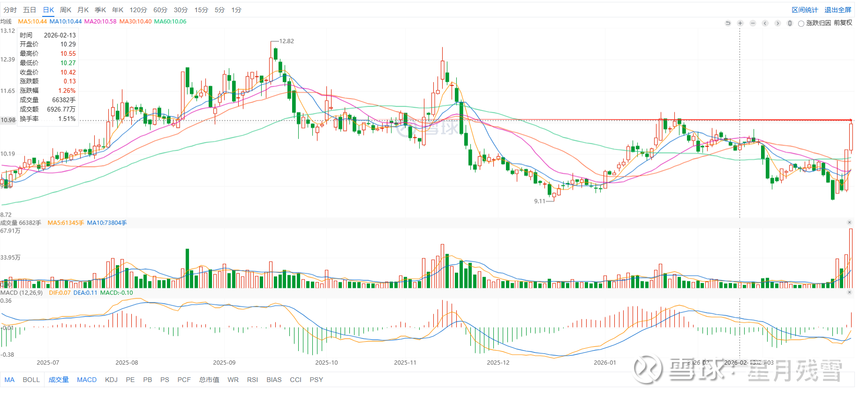Switch to the 分时 timeline tab
868x397 pixels.
click(10, 10)
